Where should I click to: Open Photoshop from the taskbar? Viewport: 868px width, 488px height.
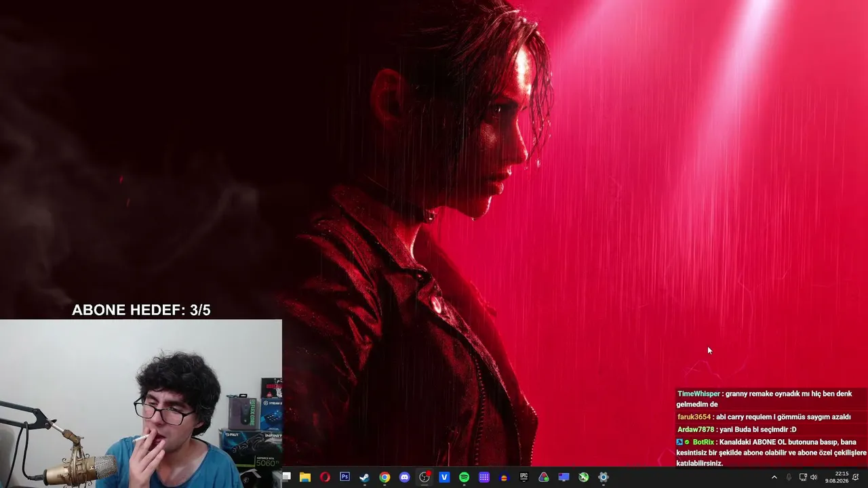point(344,477)
